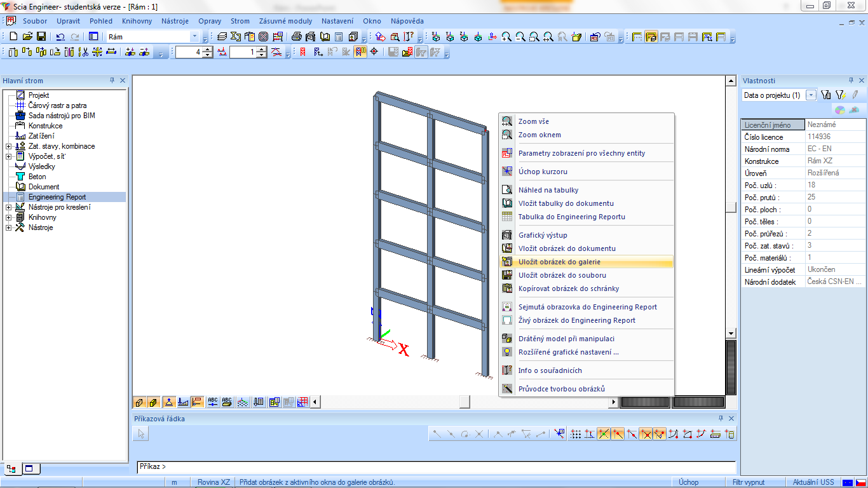Click the vertical viewport scrollbar thumb
Viewport: 868px width, 488px height.
point(731,207)
